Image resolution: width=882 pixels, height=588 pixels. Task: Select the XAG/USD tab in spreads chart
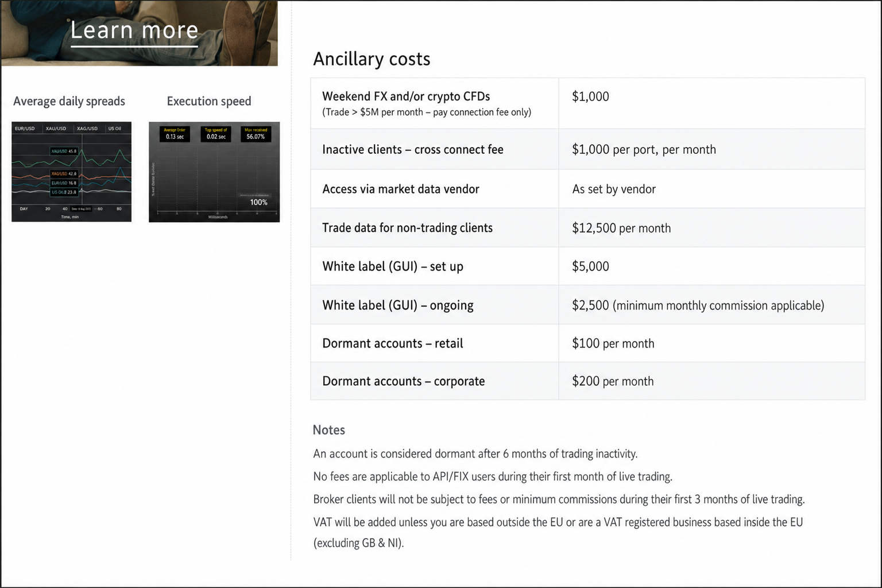coord(87,129)
